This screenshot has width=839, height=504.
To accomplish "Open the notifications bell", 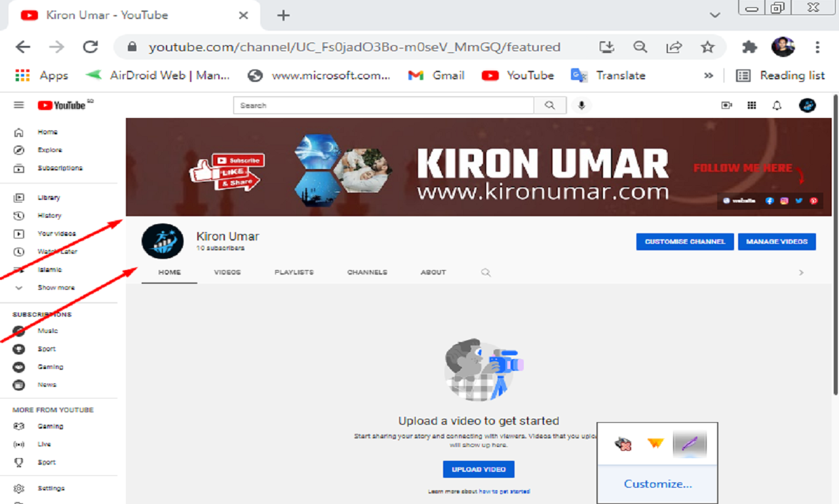I will (x=777, y=105).
